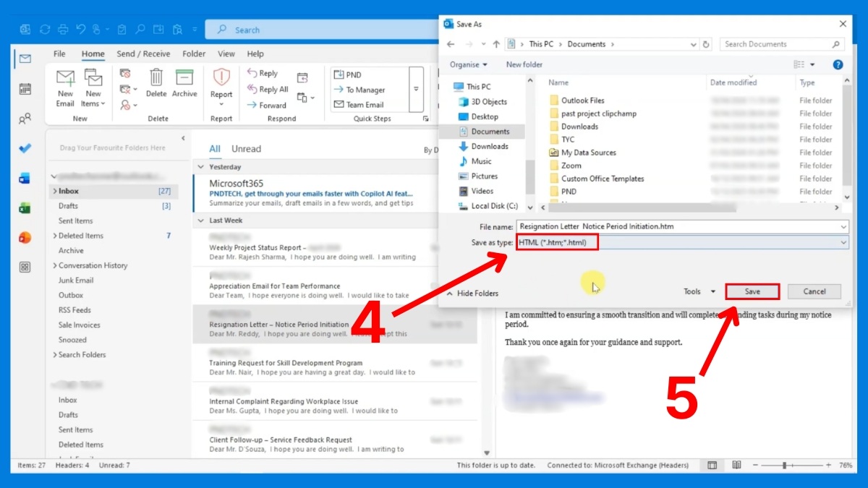Click Reply All in the ribbon
Viewport: 868px width, 488px height.
(x=268, y=89)
